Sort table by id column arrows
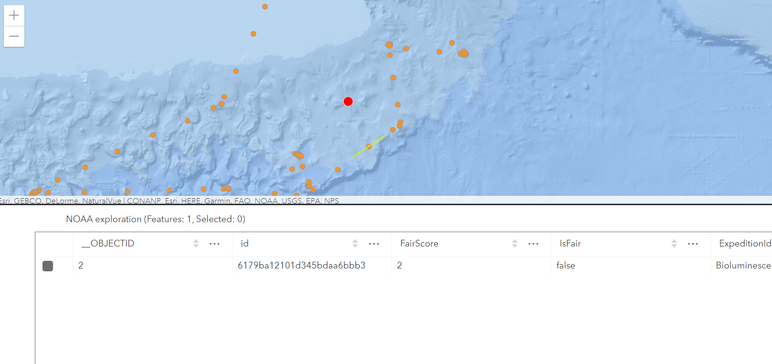The image size is (772, 364). (355, 244)
